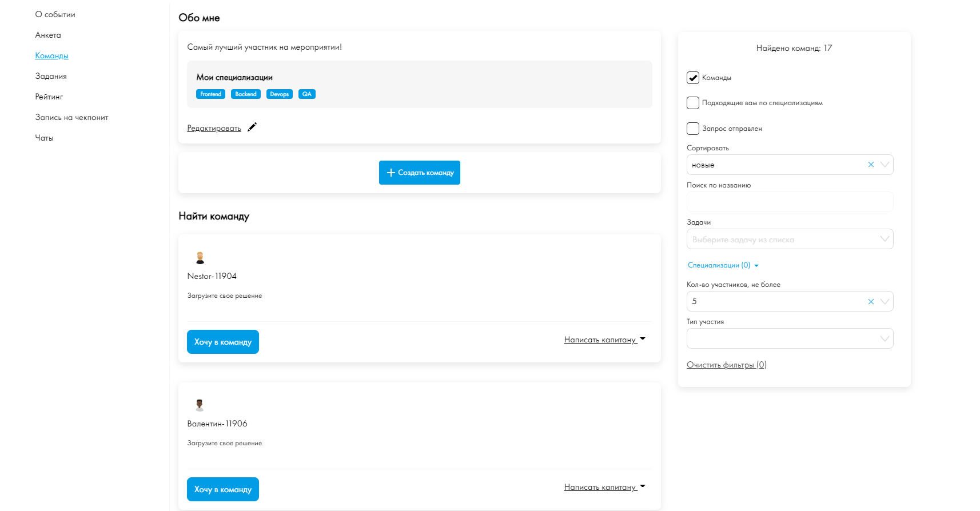Enable 'Подходящие вам по специализациям' checkbox
Image resolution: width=980 pixels, height=511 pixels.
point(693,103)
